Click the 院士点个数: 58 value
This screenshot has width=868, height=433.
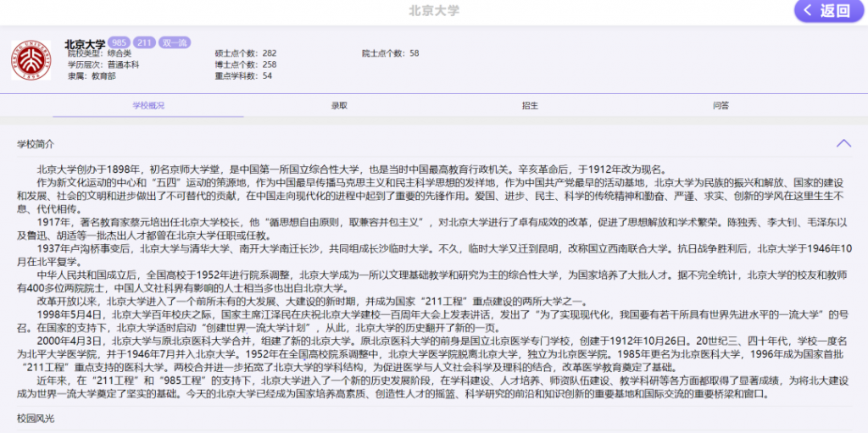point(391,53)
